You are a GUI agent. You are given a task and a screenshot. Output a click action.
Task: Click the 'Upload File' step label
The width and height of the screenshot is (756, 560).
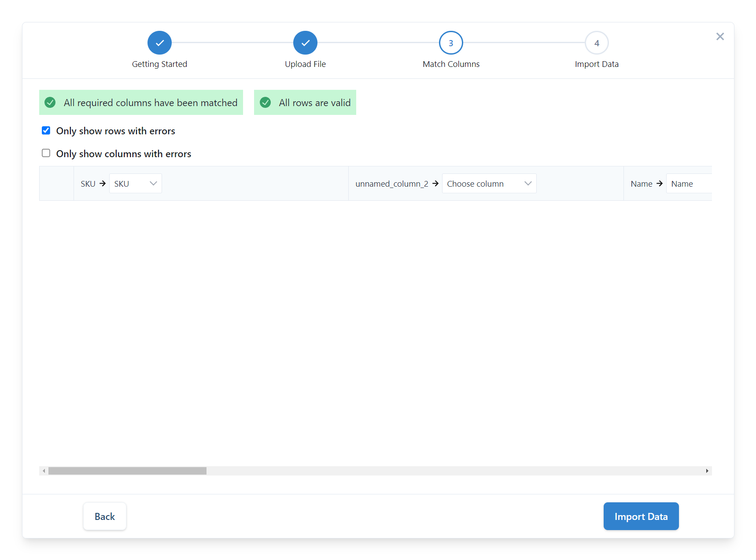305,64
